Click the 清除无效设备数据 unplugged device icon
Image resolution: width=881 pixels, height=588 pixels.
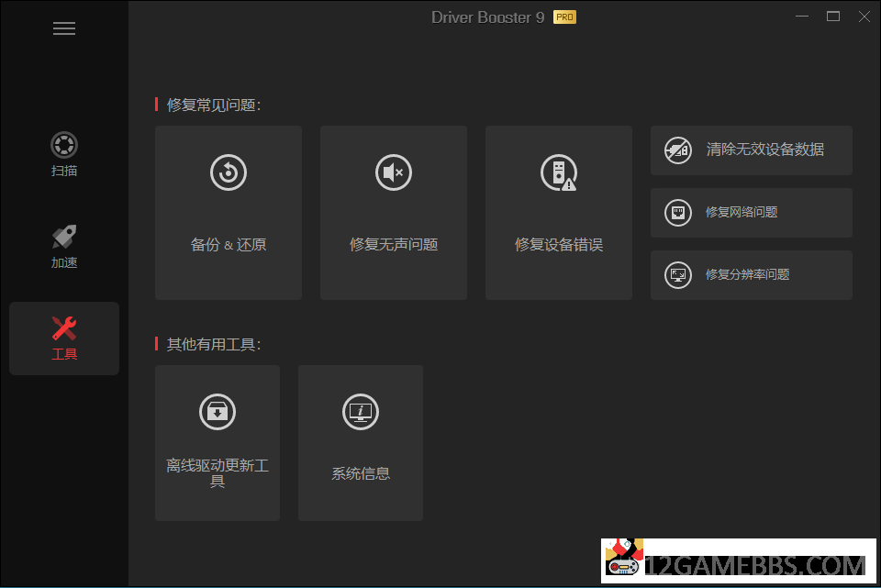coord(678,150)
